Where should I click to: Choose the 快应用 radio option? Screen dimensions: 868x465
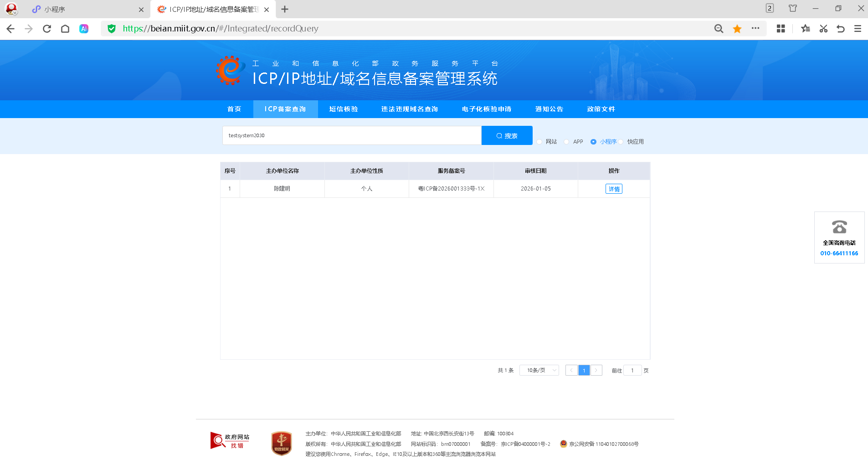(621, 142)
